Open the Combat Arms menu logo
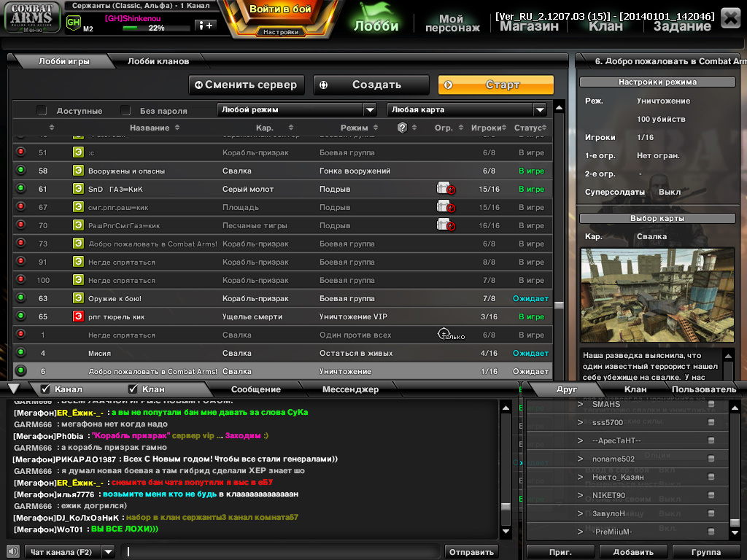This screenshot has width=747, height=560. click(32, 17)
